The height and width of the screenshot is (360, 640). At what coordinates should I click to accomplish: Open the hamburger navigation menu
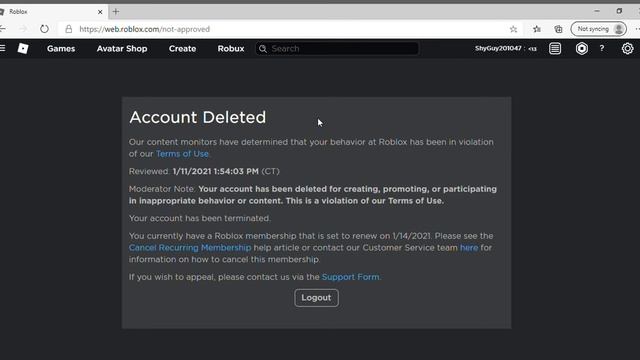(2, 49)
